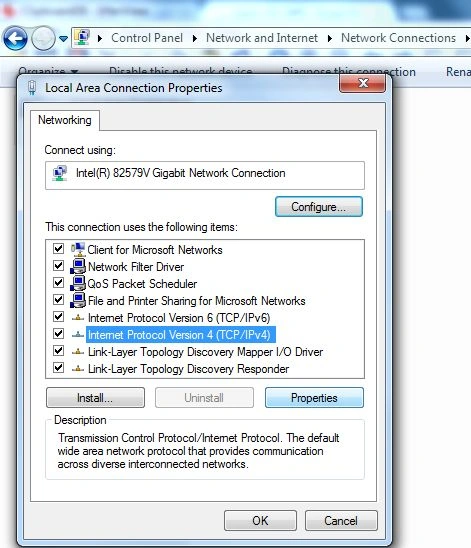Image resolution: width=471 pixels, height=548 pixels.
Task: Click the Back navigation arrow in Explorer
Action: 15,38
